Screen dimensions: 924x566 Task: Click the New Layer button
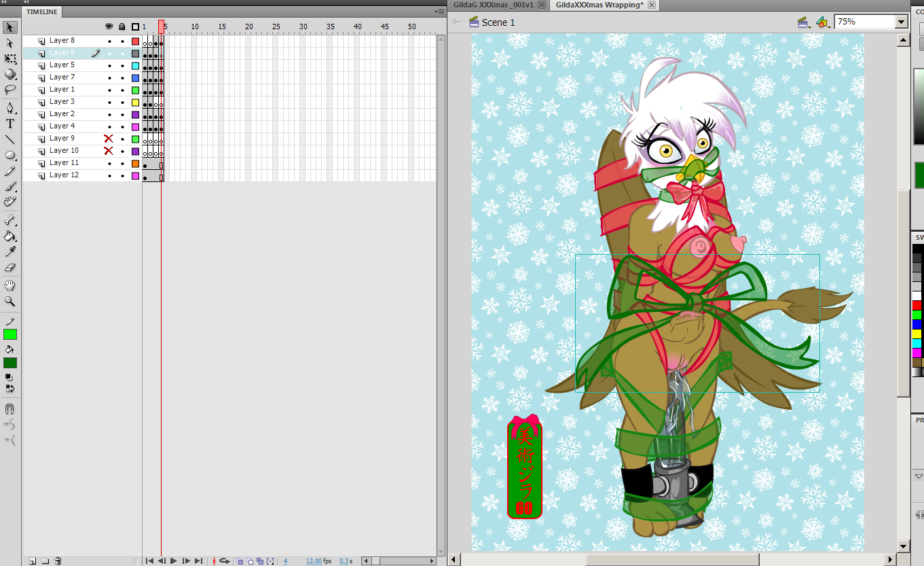point(32,561)
